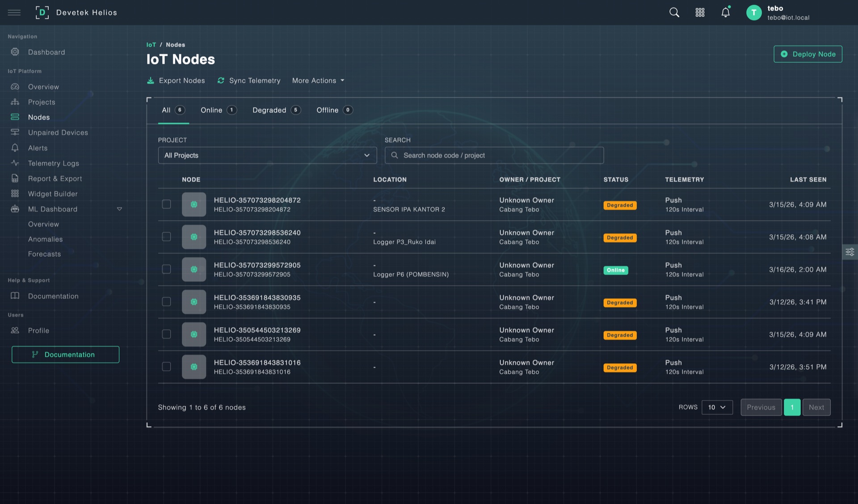The image size is (858, 504).
Task: Click the filter settings icon on right edge
Action: point(850,252)
